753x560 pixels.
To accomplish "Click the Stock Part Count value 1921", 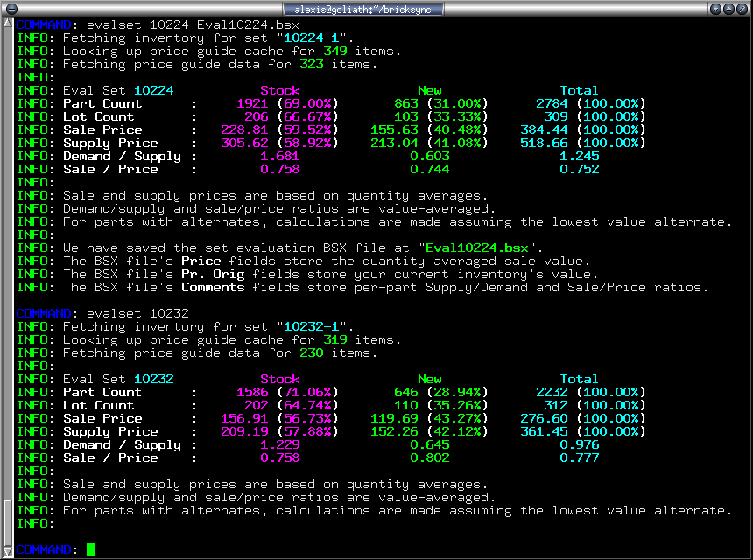I will (x=252, y=103).
